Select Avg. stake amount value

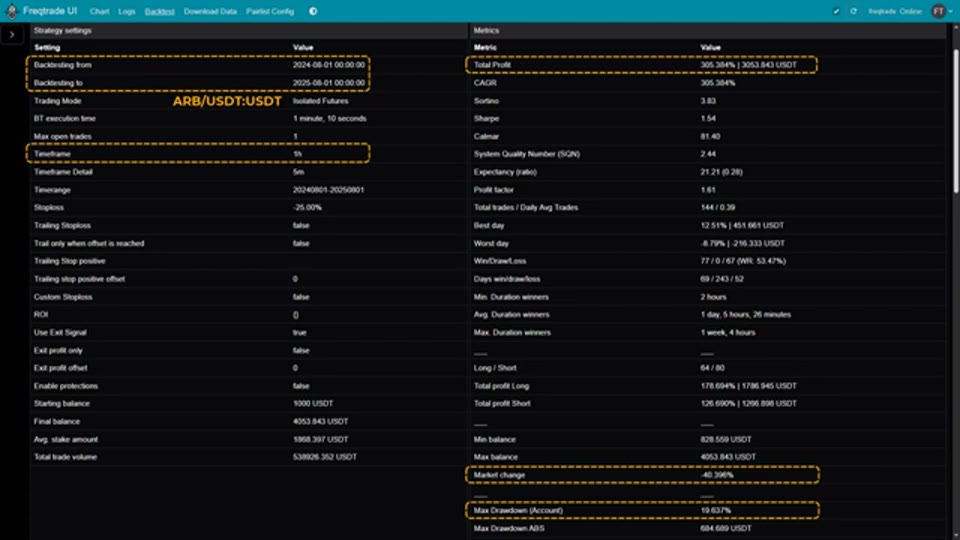[320, 440]
